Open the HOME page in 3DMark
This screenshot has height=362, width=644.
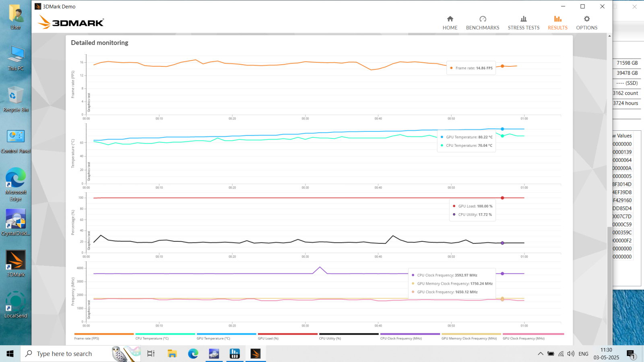450,23
